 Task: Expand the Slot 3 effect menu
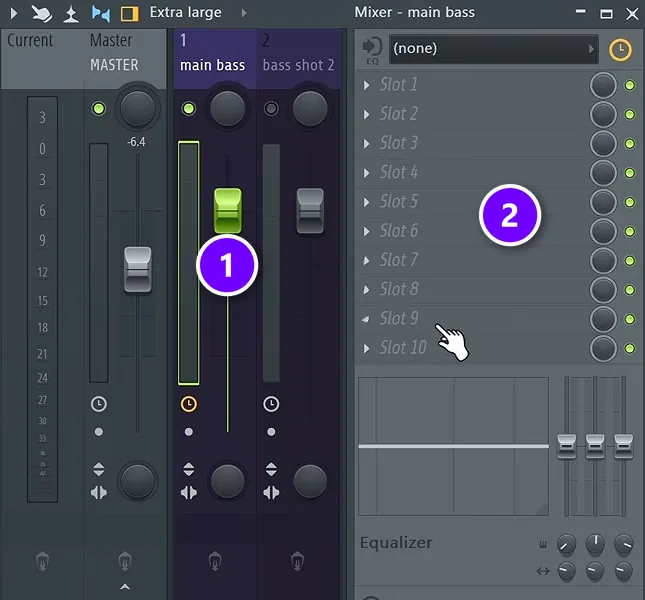click(x=366, y=144)
